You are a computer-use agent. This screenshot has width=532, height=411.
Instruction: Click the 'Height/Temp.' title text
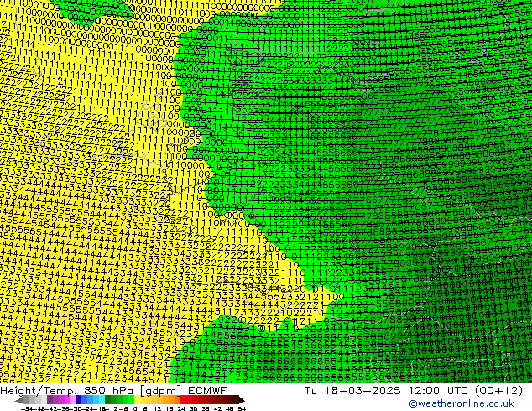coord(39,391)
